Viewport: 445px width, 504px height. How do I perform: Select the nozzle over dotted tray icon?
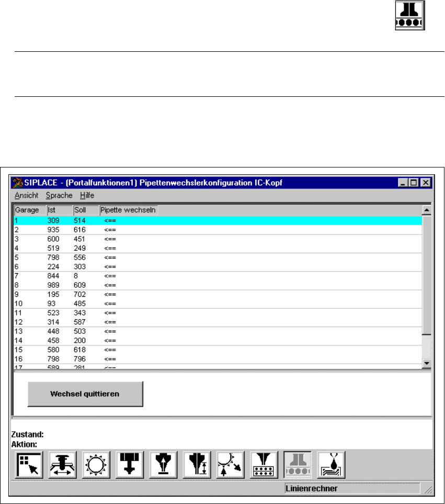[x=264, y=465]
